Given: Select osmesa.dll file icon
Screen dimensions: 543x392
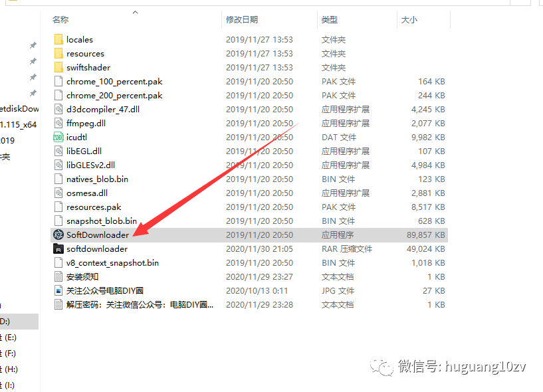Looking at the screenshot, I should pos(58,193).
